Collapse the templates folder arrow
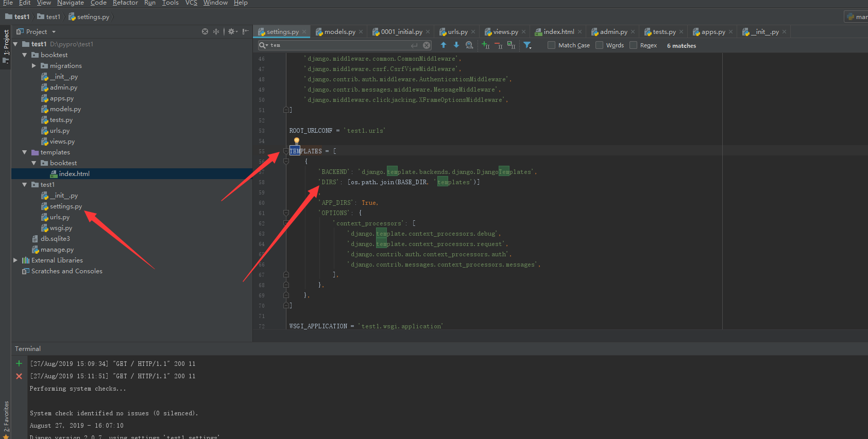 25,152
